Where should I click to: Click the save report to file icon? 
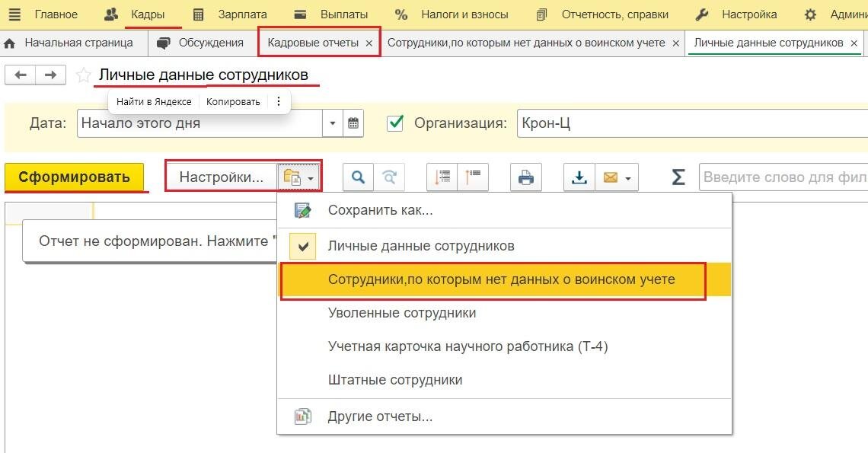pos(579,177)
